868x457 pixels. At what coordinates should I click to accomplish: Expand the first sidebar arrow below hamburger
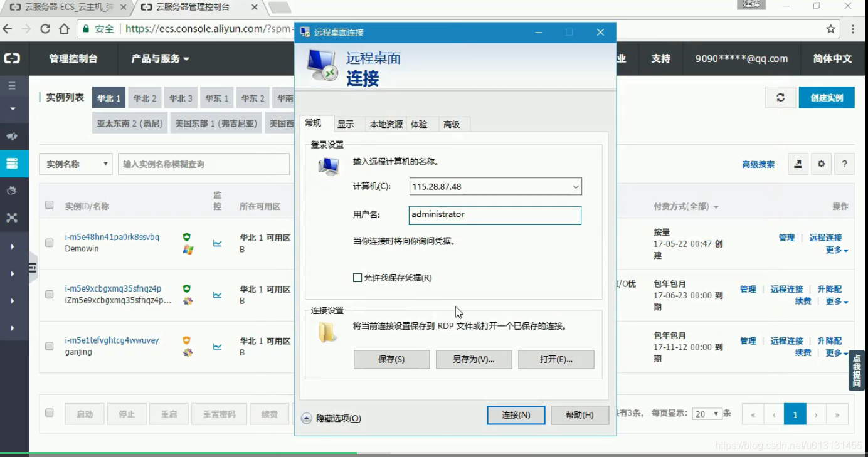click(x=12, y=109)
